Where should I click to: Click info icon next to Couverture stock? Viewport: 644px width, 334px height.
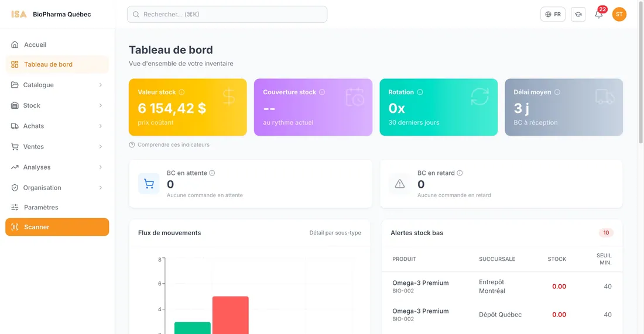(x=322, y=92)
